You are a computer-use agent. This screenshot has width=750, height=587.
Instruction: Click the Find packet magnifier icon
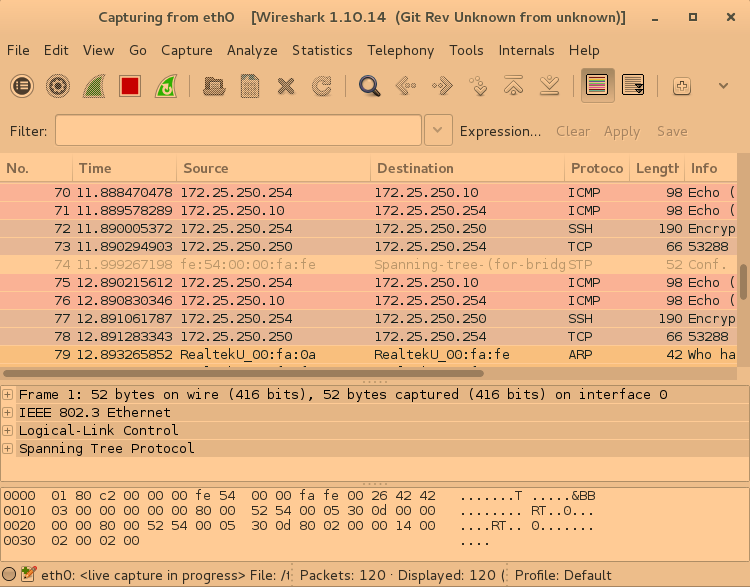[x=370, y=86]
